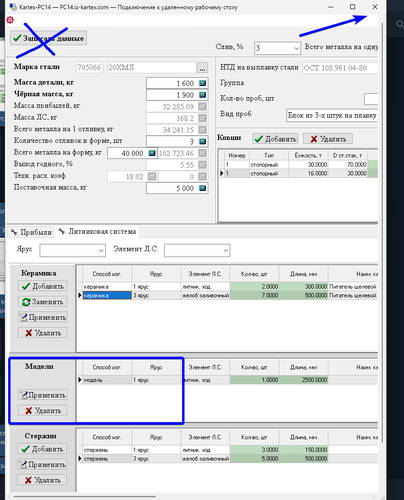Open steel grade browse button with dots
The height and width of the screenshot is (500, 404).
202,68
